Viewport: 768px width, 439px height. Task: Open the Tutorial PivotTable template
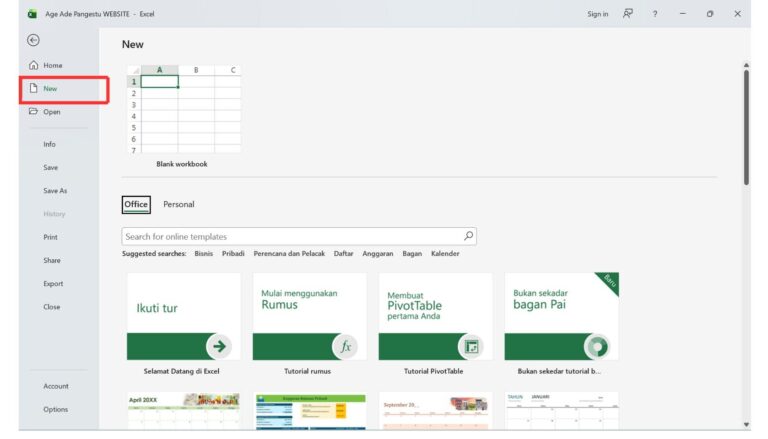(435, 317)
